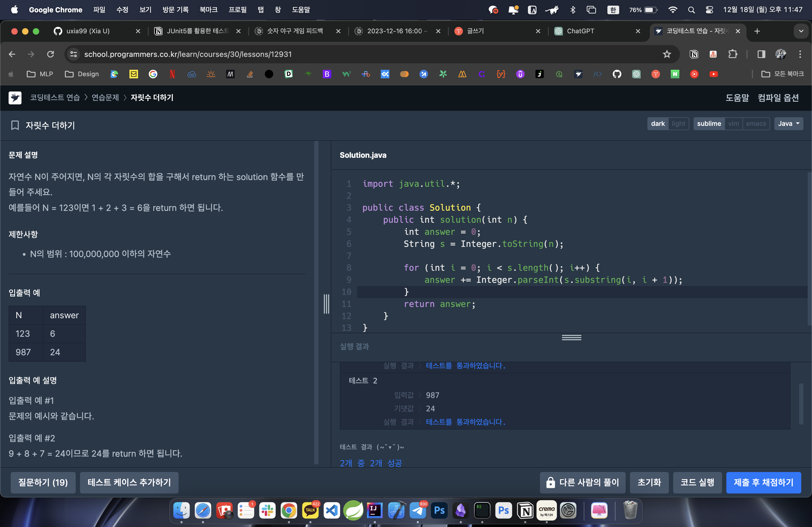Bookmark this page with star icon
The height and width of the screenshot is (527, 812).
click(667, 54)
